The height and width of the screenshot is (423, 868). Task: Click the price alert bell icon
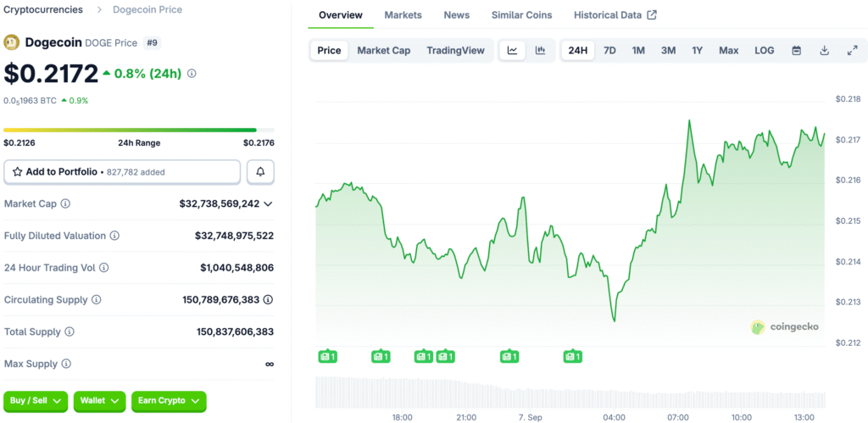(x=260, y=172)
